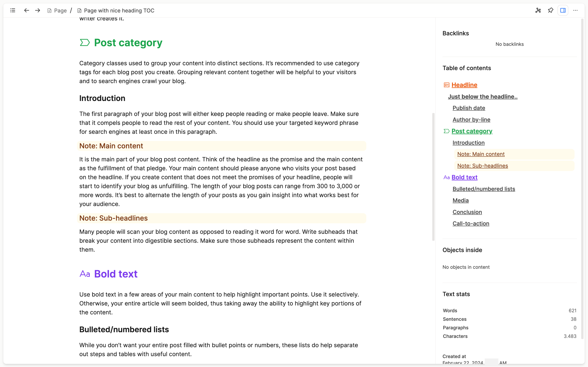Screen dimensions: 588x367
Task: Jump to Note: Main content in contents
Action: [x=481, y=154]
